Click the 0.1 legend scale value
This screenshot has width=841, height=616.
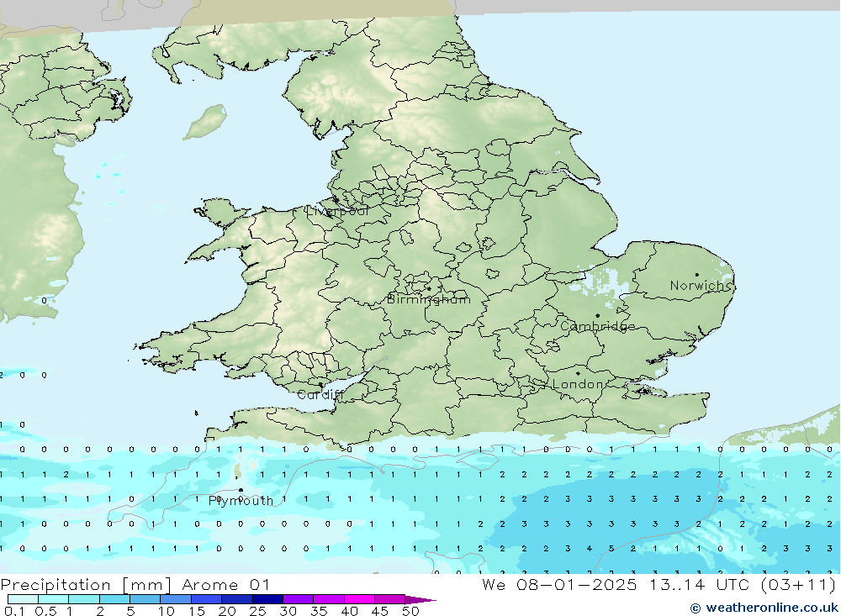pyautogui.click(x=14, y=611)
